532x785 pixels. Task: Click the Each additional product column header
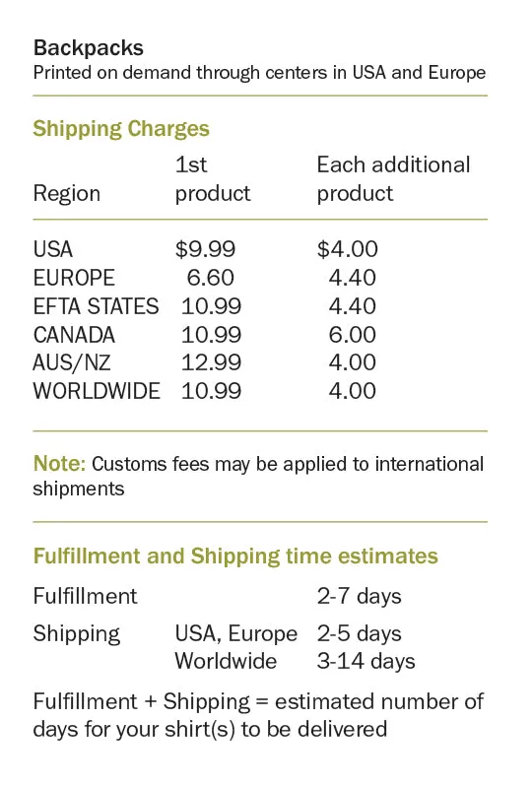tap(393, 178)
